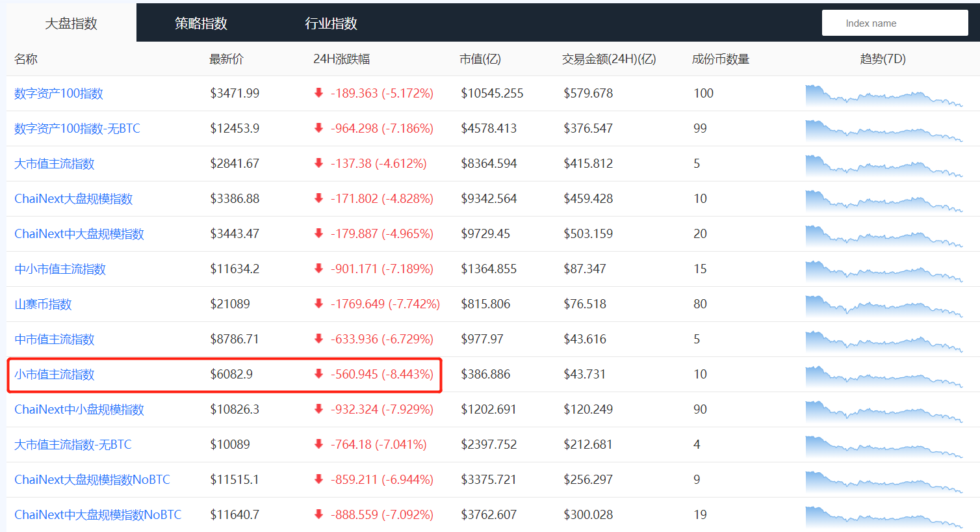Select trading volume $43.731

[585, 374]
